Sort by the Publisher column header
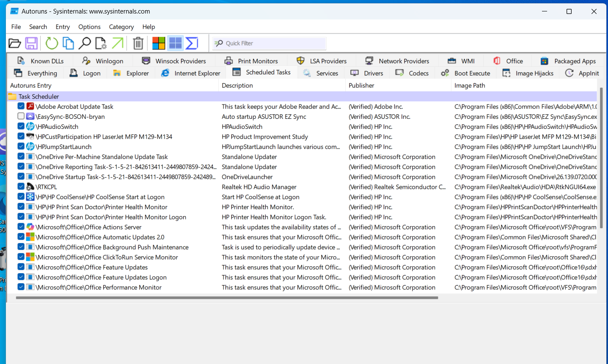Screen dimensions: 608x364 tap(398, 85)
